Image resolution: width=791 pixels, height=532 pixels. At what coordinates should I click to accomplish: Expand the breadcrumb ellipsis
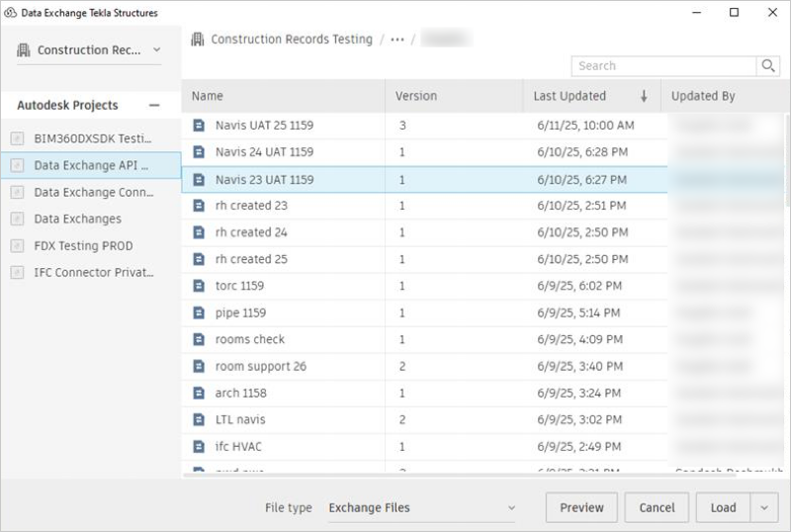pos(397,40)
